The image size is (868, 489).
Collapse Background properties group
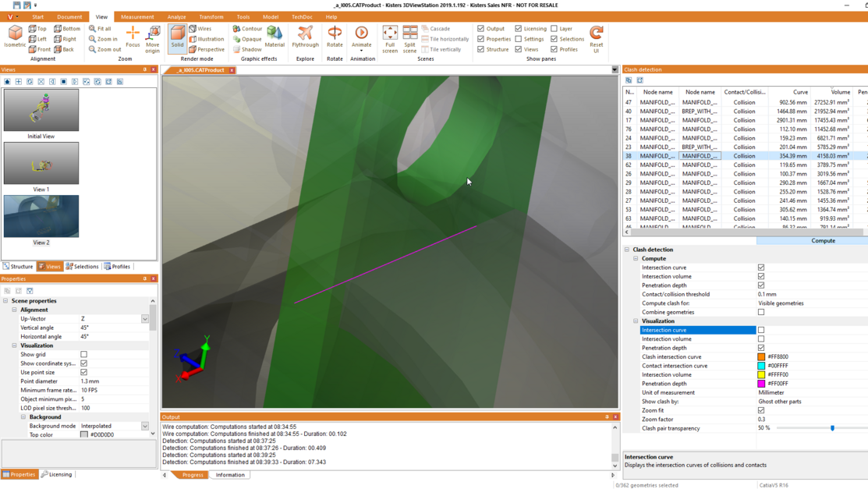(23, 417)
